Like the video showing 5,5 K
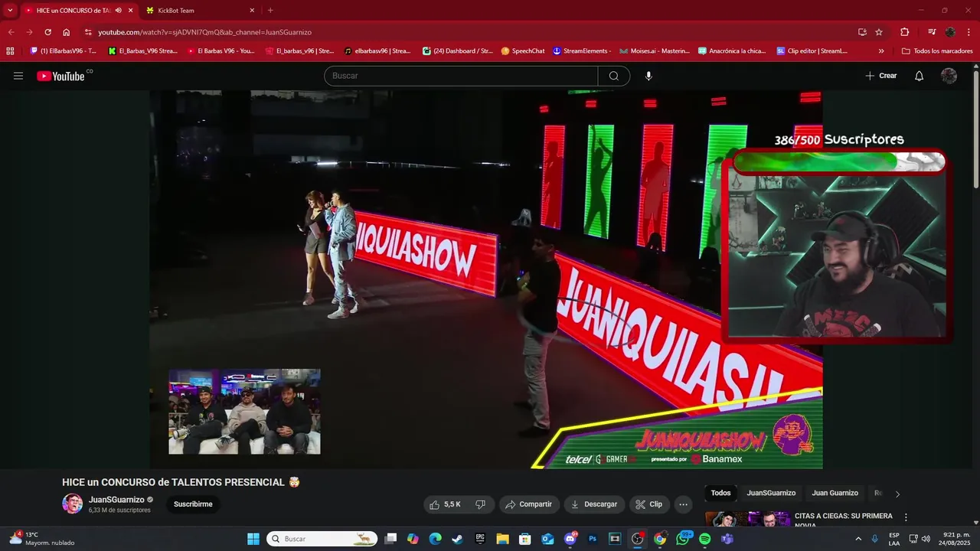The width and height of the screenshot is (980, 551). [445, 504]
